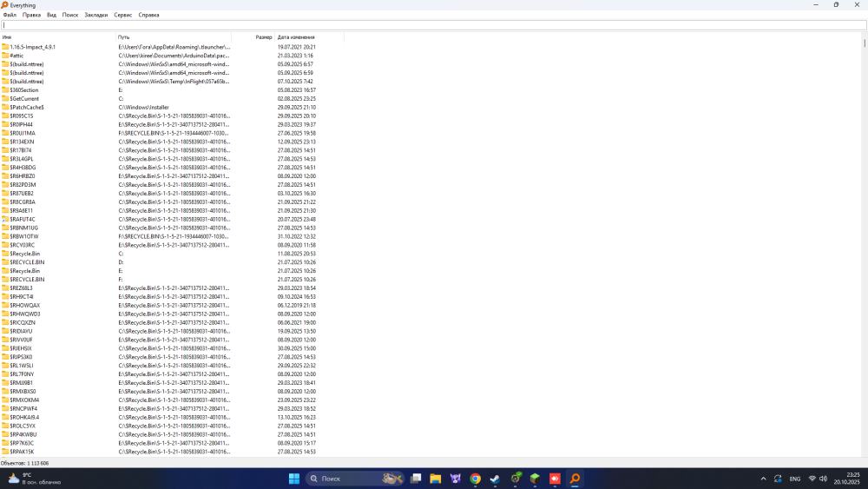Click the folder icon of $REZ68L3
The image size is (868, 489).
pos(5,288)
